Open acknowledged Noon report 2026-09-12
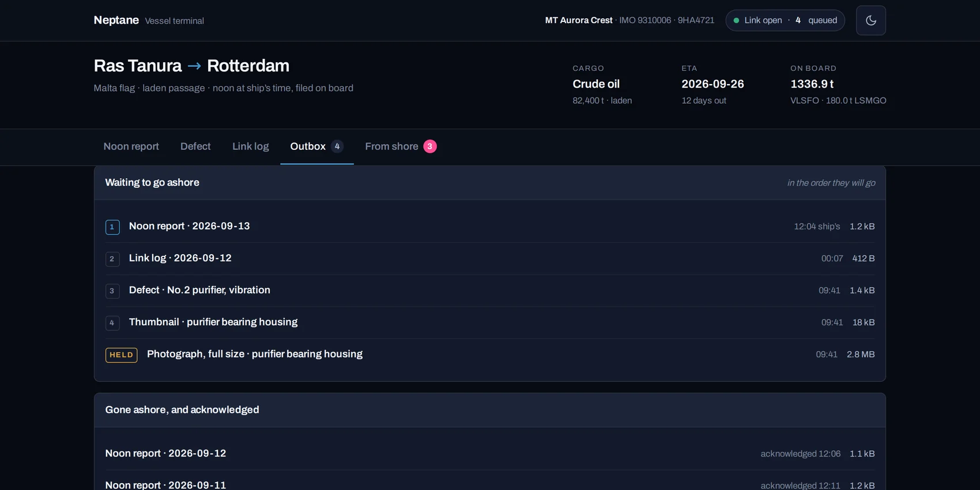 (x=490, y=454)
